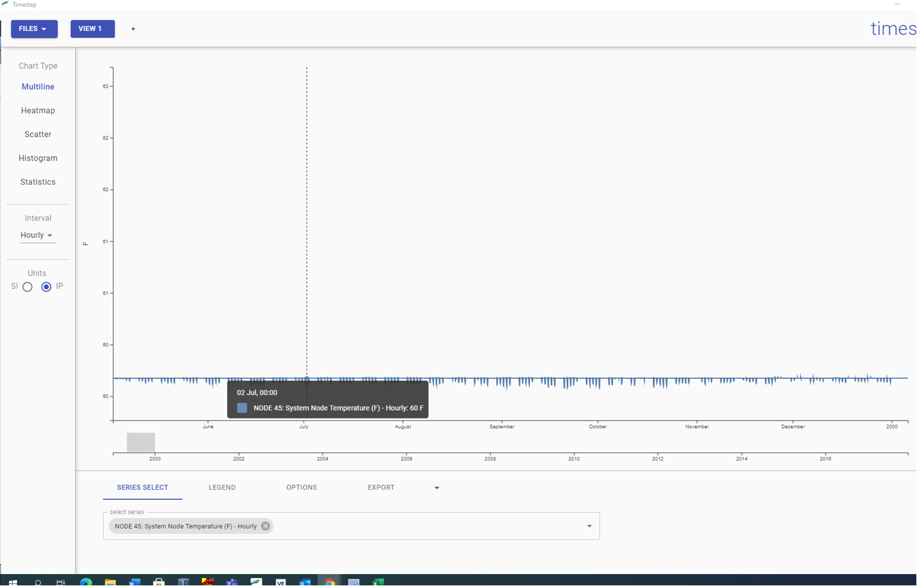Open Microsoft Edge from taskbar
Screen dimensions: 917x588
click(x=86, y=583)
